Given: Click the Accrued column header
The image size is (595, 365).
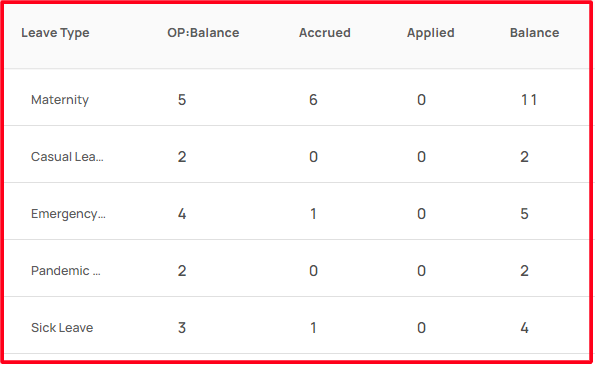Looking at the screenshot, I should pyautogui.click(x=324, y=33).
